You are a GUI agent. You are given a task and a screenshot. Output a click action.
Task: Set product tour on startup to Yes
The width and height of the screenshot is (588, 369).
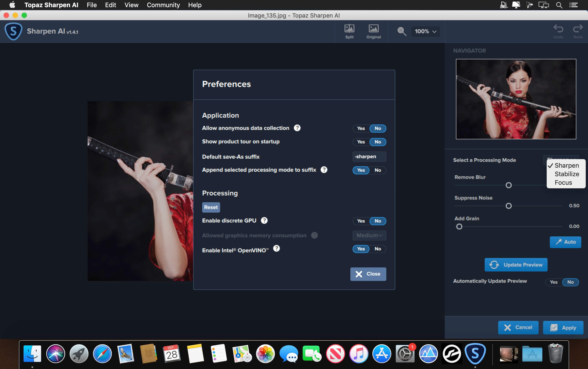(361, 142)
